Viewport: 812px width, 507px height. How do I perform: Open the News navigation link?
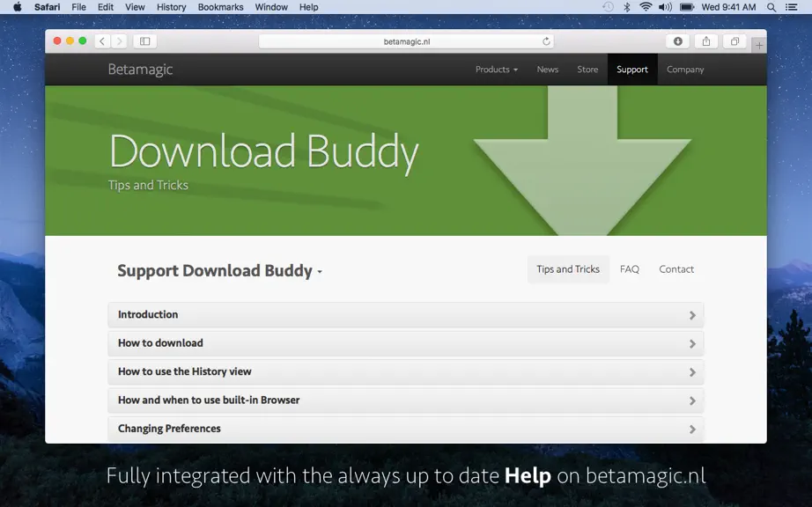tap(548, 70)
